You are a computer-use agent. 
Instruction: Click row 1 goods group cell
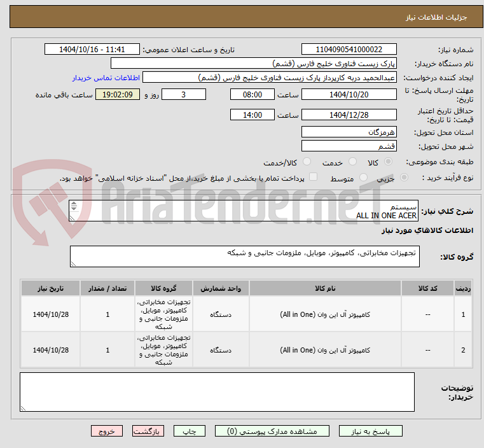pos(163,314)
